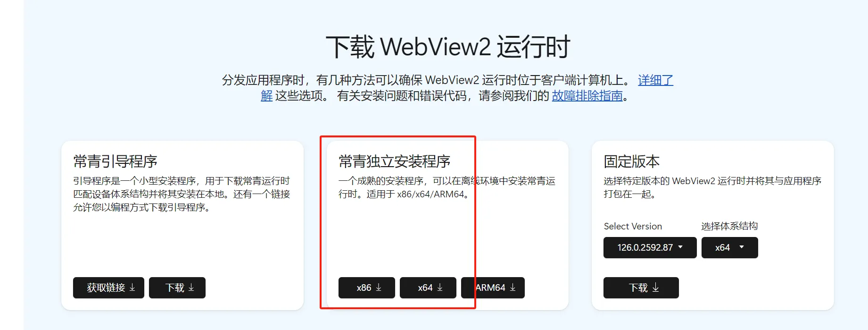This screenshot has height=330, width=868.
Task: Select the 下载 WebView2 运行时 page title
Action: click(448, 47)
